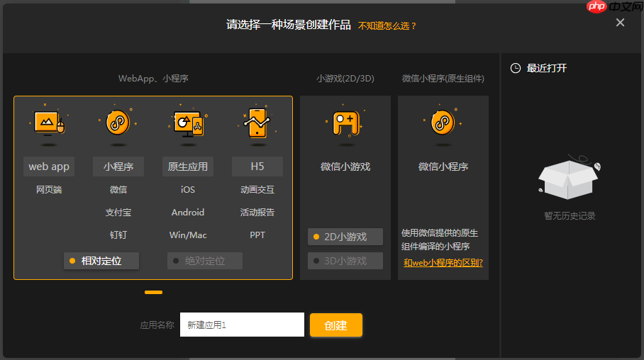Click the PPT text under H5
This screenshot has height=360, width=644.
257,235
